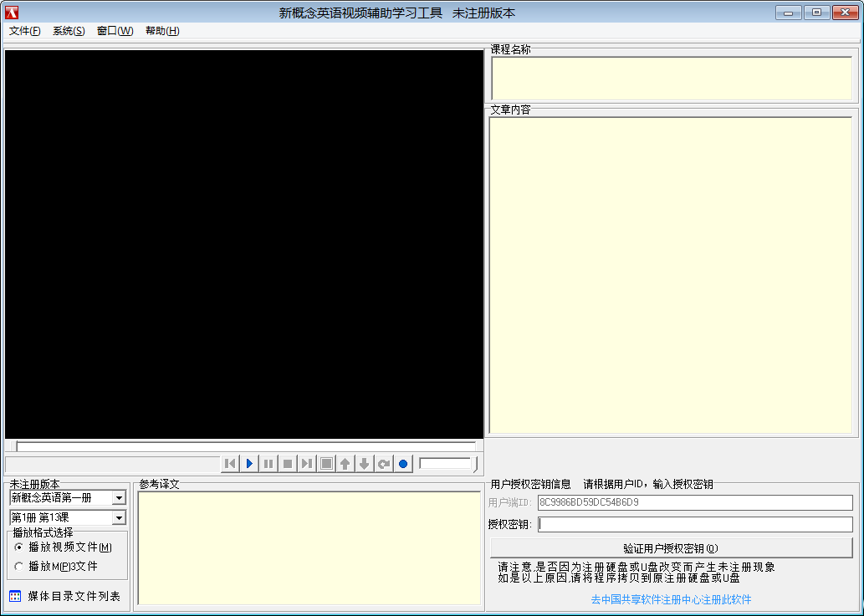Open the 系统(S) menu
864x616 pixels.
coord(69,31)
